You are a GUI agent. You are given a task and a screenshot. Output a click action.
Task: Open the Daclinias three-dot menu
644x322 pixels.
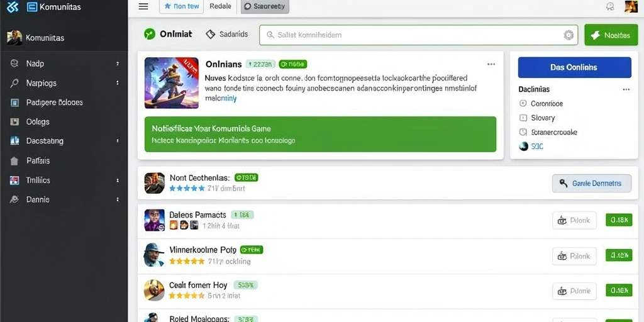click(x=626, y=89)
